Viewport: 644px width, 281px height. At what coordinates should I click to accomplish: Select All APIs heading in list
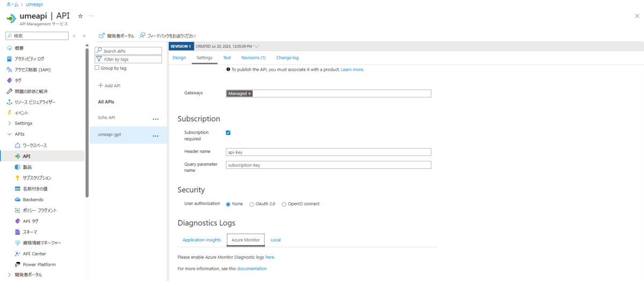[106, 102]
